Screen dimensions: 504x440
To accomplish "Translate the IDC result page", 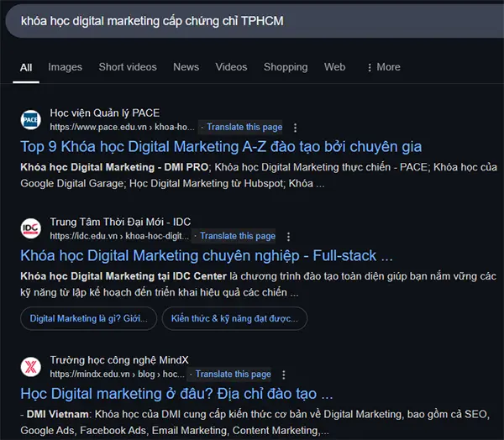I will coord(238,236).
